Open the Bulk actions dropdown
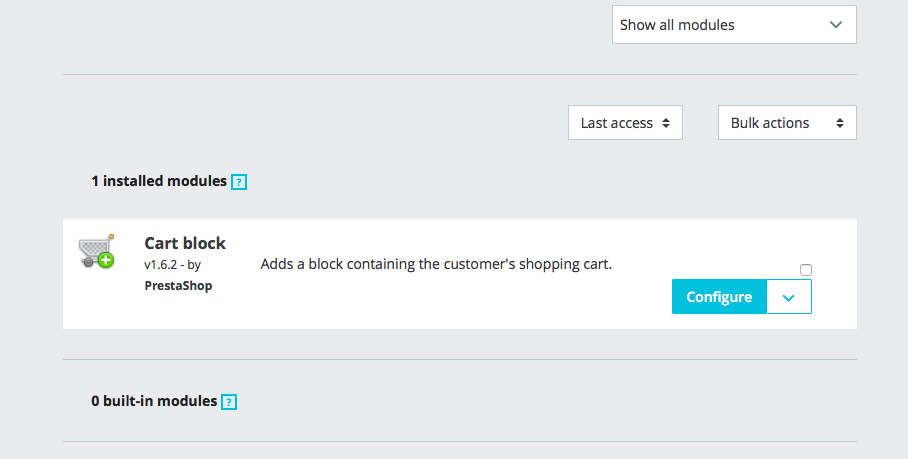 tap(786, 123)
